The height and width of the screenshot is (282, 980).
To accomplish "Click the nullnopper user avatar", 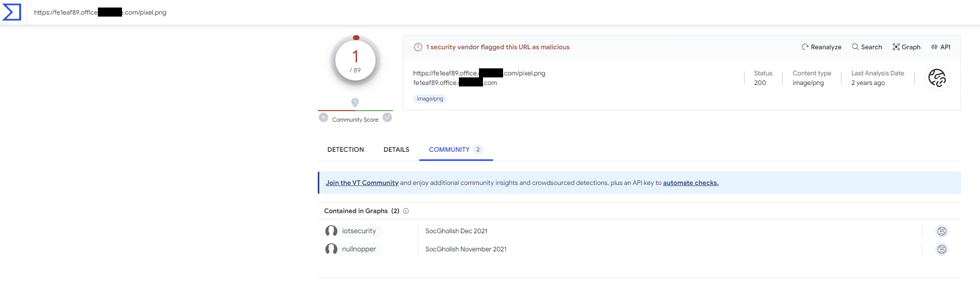I will (331, 249).
